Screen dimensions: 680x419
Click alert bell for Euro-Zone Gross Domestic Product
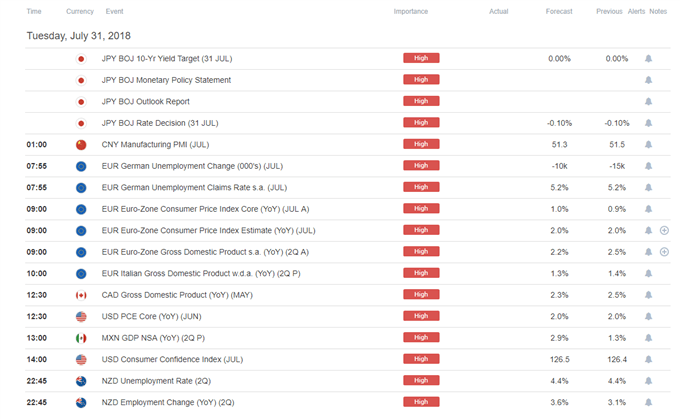click(x=648, y=252)
